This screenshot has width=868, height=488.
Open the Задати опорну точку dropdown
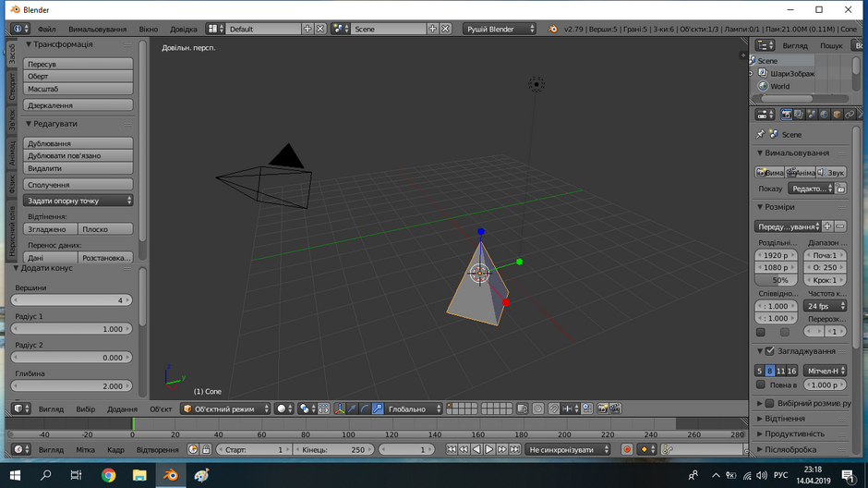point(78,201)
